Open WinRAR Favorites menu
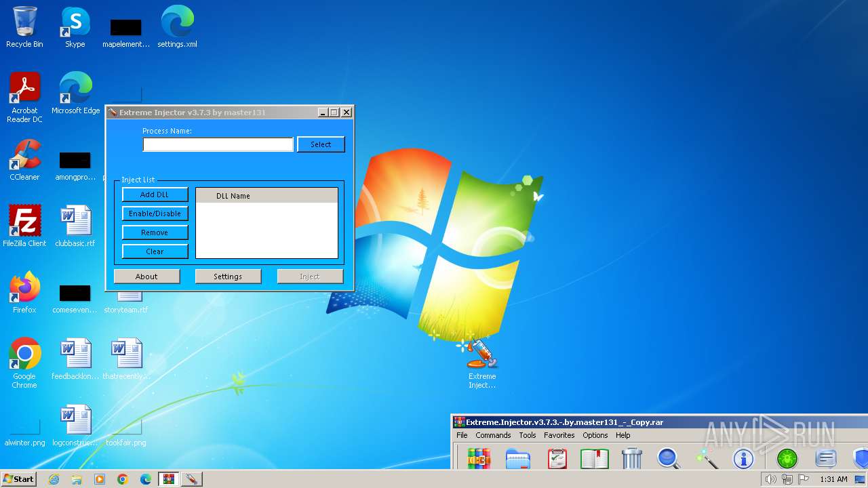 559,435
